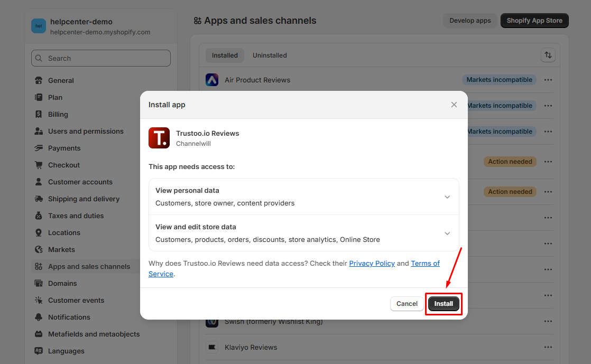Select the Installed tab

[x=225, y=55]
